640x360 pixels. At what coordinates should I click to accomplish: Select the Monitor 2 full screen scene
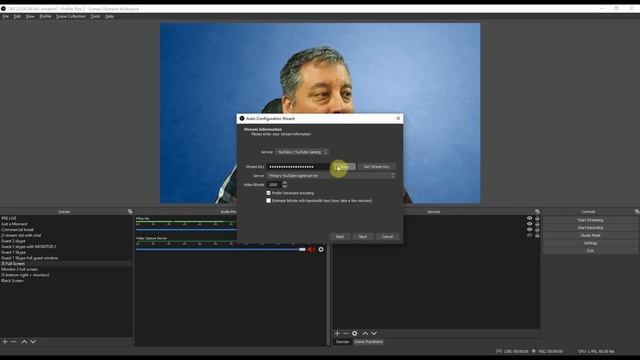point(66,269)
